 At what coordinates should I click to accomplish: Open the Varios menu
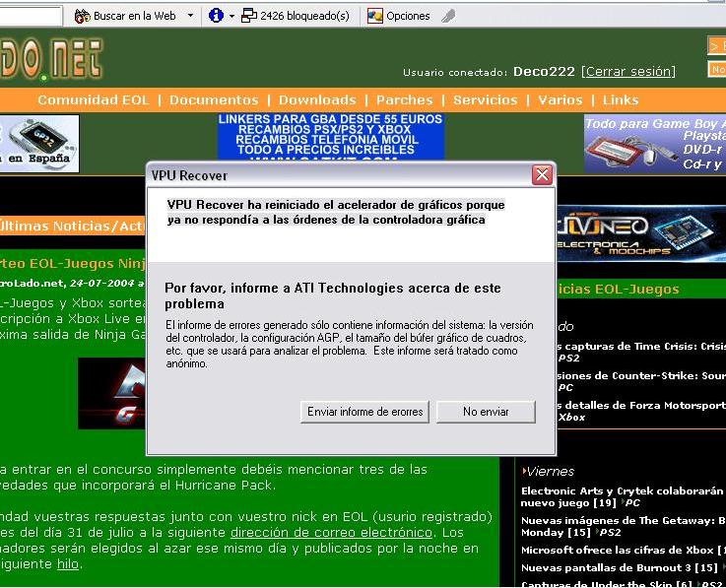pyautogui.click(x=560, y=100)
